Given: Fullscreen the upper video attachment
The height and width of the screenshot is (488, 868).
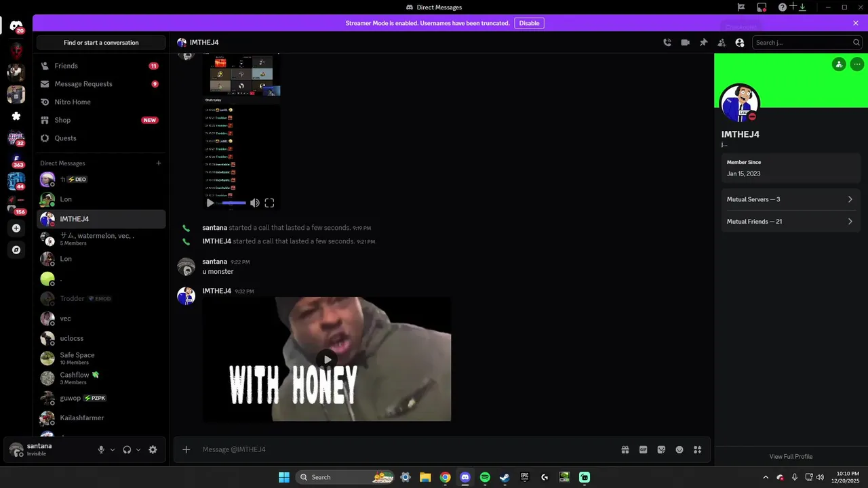Looking at the screenshot, I should point(269,203).
